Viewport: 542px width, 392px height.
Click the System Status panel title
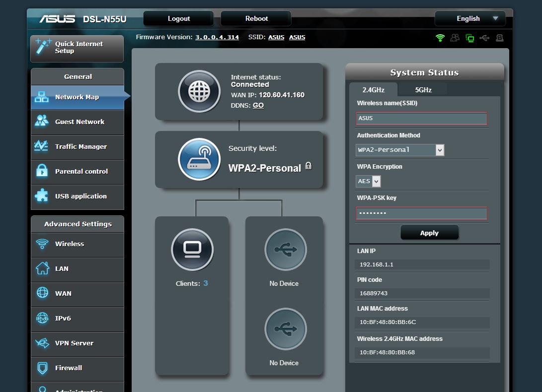coord(424,72)
